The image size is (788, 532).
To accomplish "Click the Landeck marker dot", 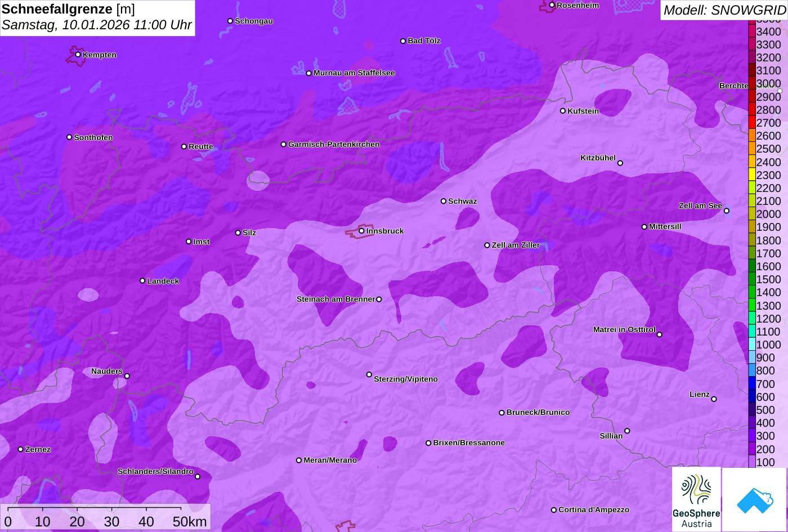I will click(x=142, y=280).
